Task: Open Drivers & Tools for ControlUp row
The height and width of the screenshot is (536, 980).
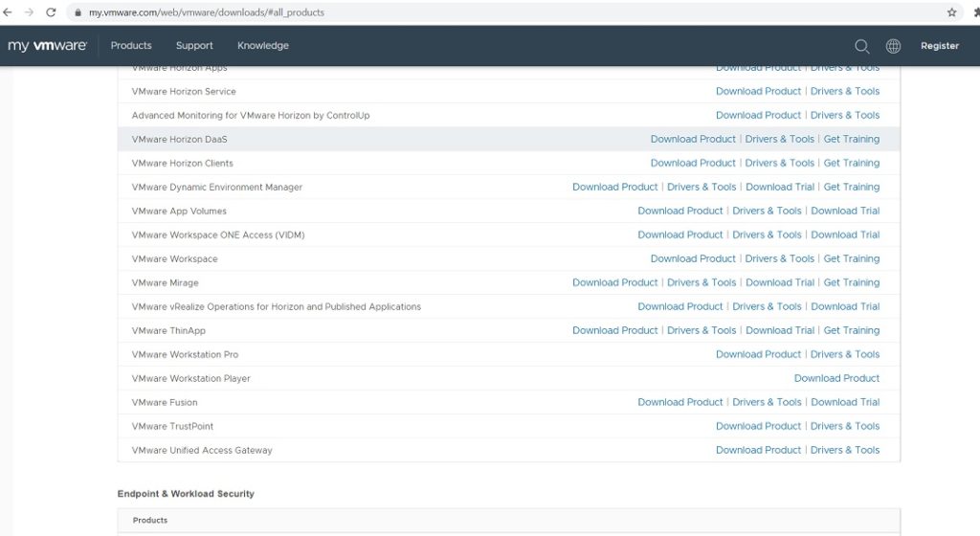Action: (845, 115)
